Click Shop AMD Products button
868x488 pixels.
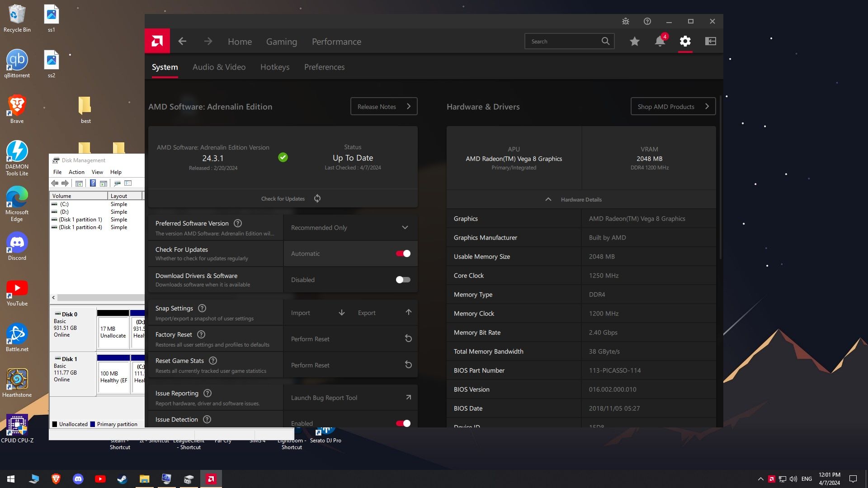click(673, 107)
